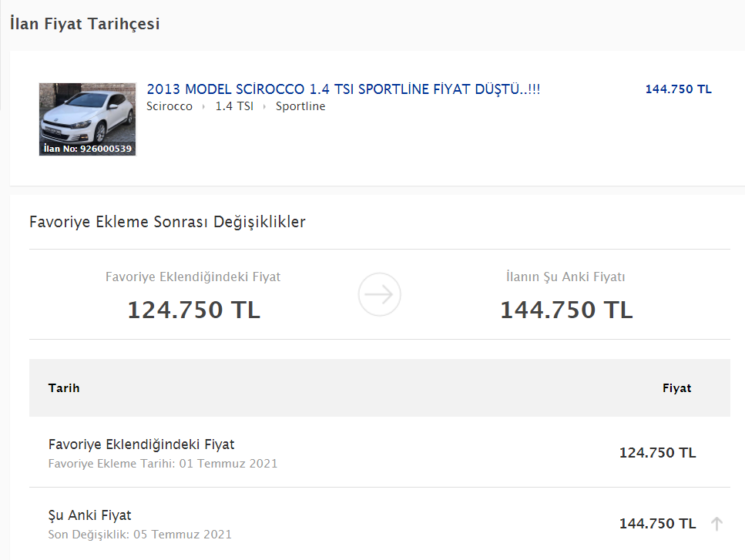This screenshot has width=745, height=560.
Task: Click the white Scirocco car thumbnail
Action: [x=87, y=114]
